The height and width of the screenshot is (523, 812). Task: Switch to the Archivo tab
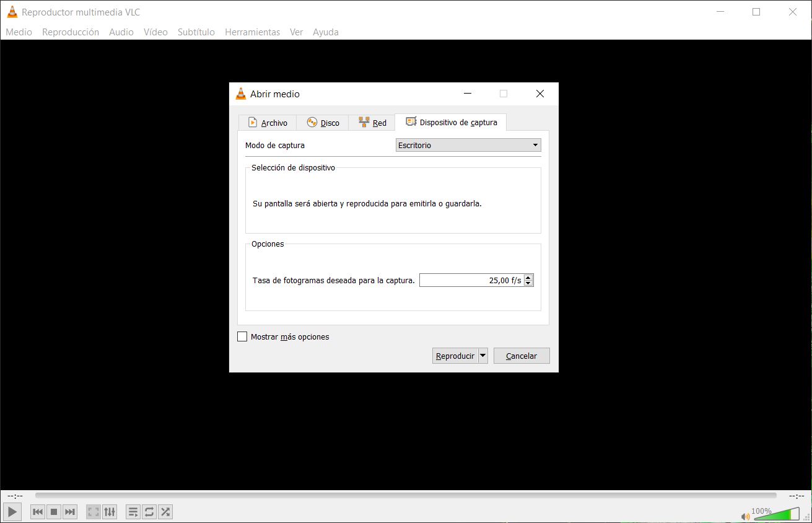coord(268,123)
